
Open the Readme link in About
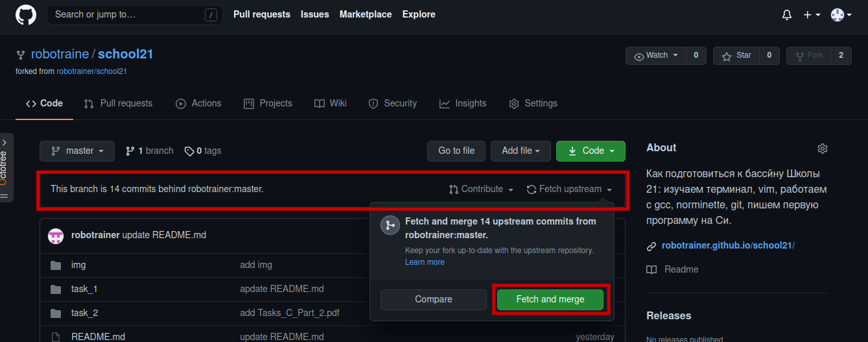click(681, 269)
